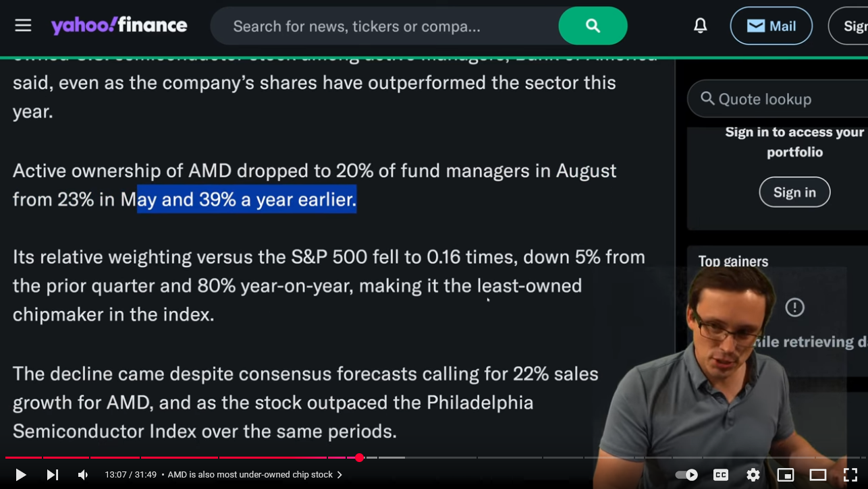Click the green search magnifier button
Image resolution: width=868 pixels, height=489 pixels.
point(593,26)
